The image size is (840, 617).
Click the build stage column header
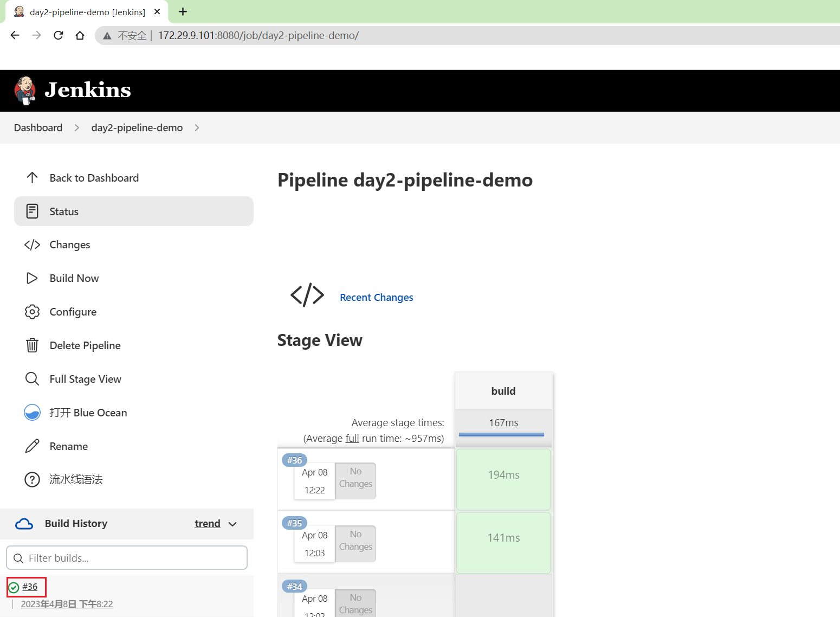click(503, 391)
